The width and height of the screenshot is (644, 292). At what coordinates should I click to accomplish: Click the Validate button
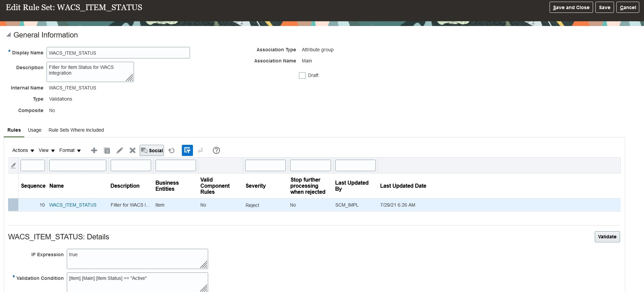pos(607,237)
